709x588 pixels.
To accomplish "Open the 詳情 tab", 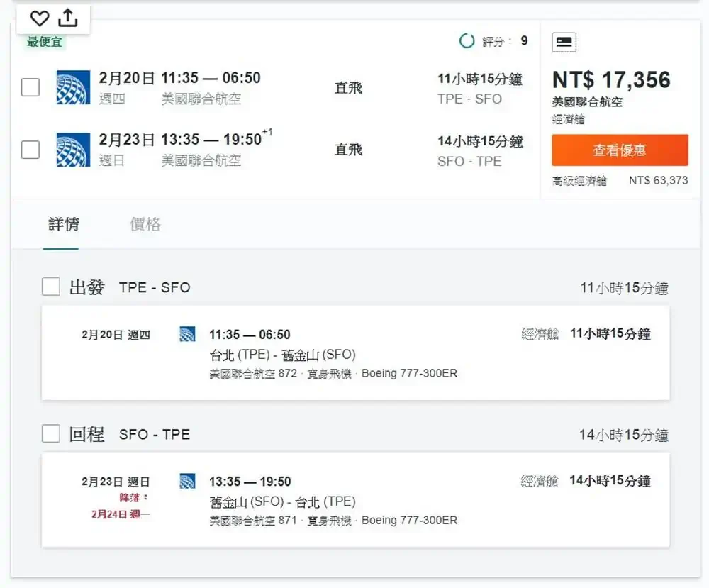I will point(63,224).
